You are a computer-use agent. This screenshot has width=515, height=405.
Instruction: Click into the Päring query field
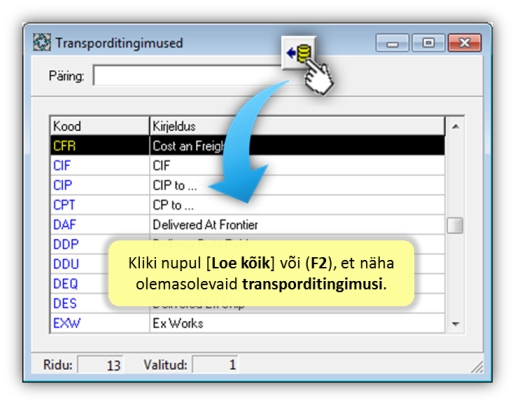pos(188,76)
